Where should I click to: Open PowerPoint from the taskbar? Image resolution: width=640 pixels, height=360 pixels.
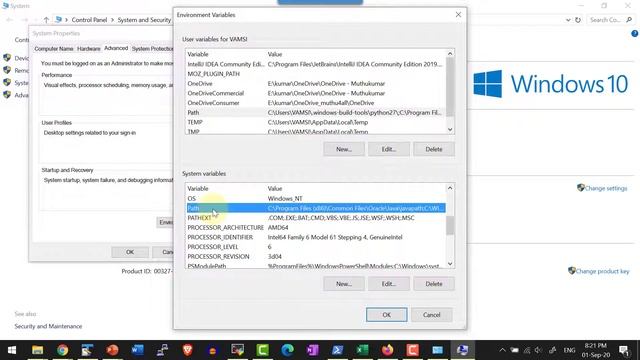tap(113, 350)
